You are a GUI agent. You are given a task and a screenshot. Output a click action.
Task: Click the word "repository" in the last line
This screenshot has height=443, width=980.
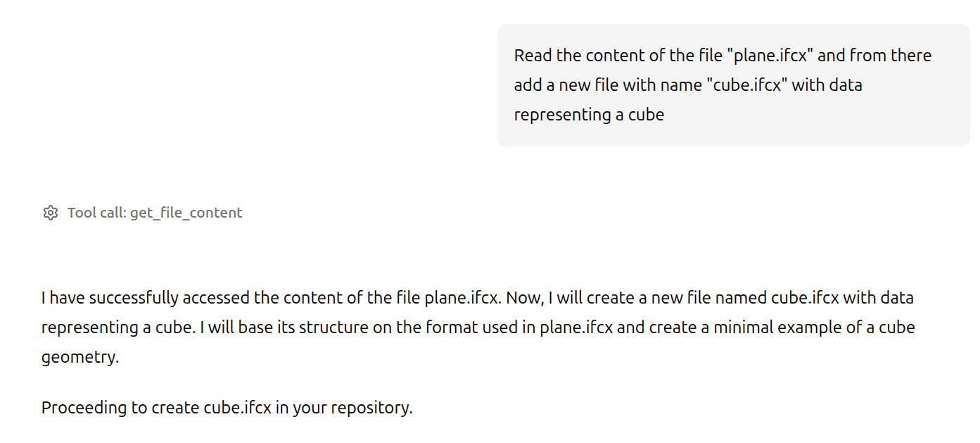coord(371,408)
